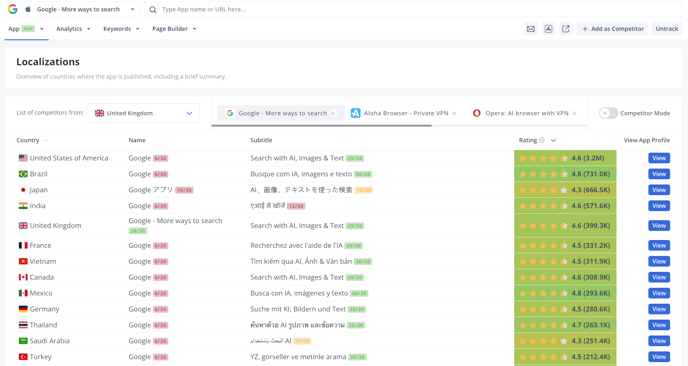The height and width of the screenshot is (366, 688).
Task: Click Germany subtitle Suche mit KI text
Action: 298,309
